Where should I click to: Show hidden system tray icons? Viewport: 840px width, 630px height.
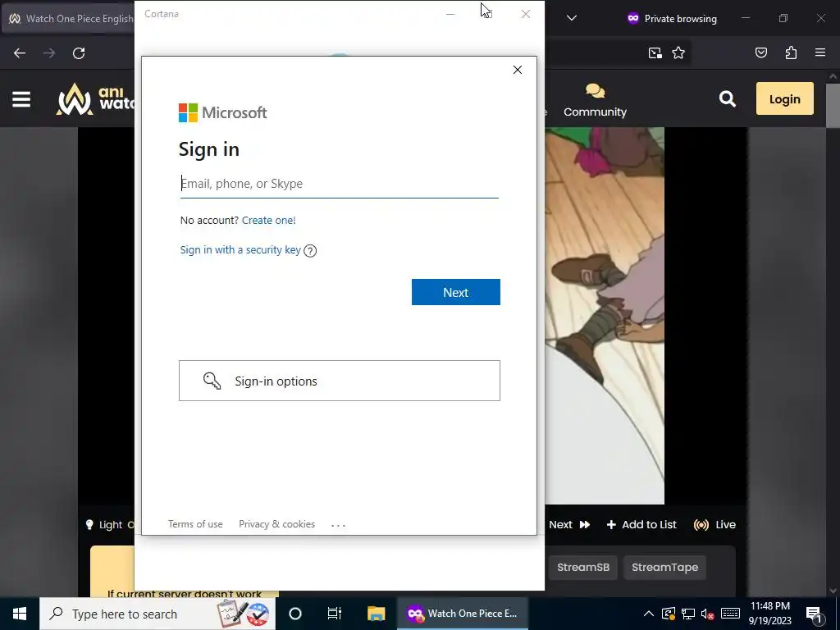tap(648, 614)
